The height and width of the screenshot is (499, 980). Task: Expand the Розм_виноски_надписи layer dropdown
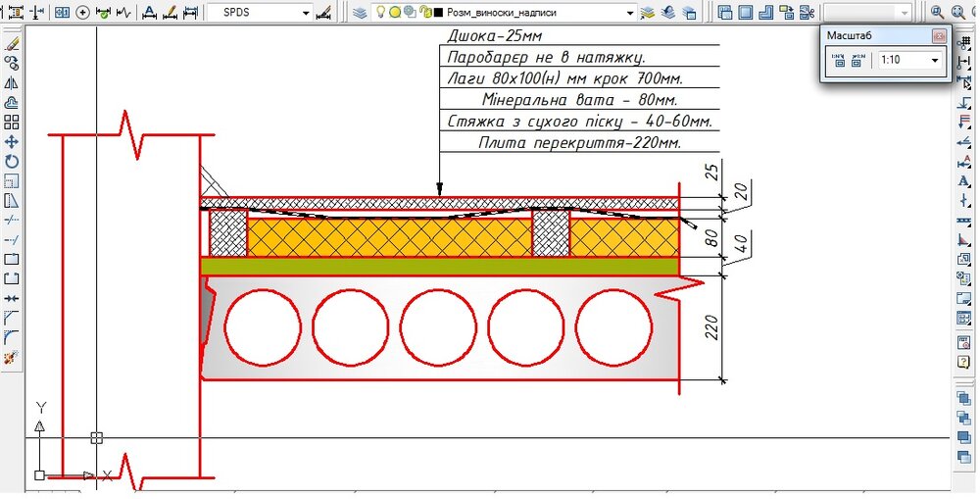tap(627, 13)
